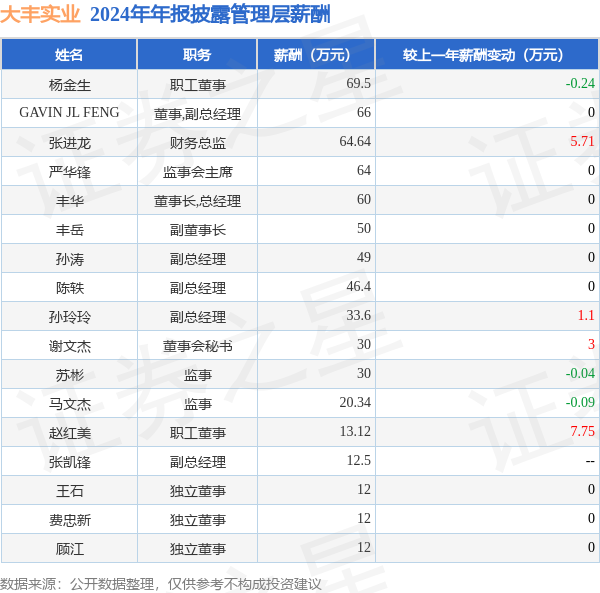Select the name 丰岳
The image size is (600, 593).
(x=70, y=230)
